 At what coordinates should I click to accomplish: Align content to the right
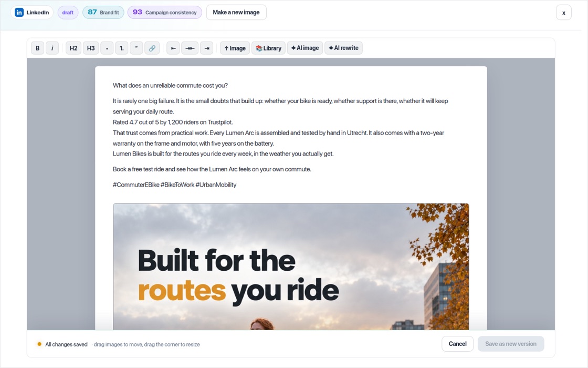207,48
